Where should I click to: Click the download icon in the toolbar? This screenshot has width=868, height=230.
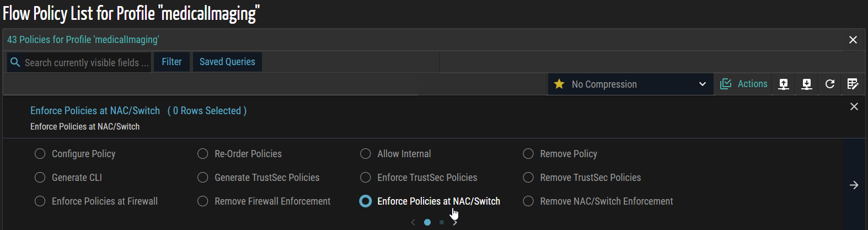pos(806,84)
